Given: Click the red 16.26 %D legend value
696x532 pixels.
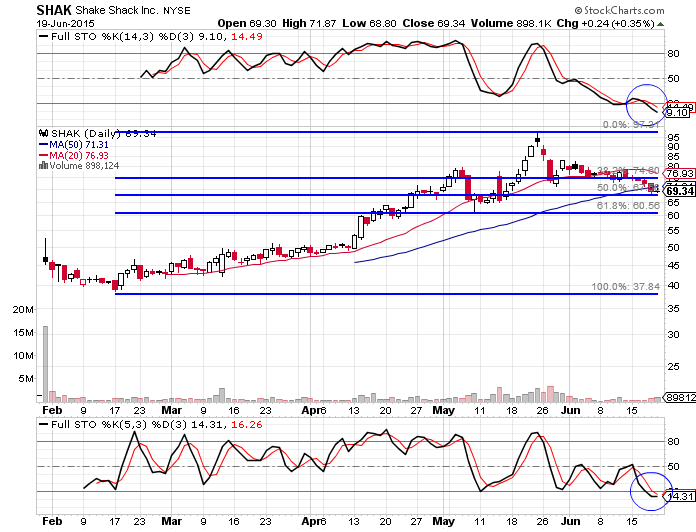Looking at the screenshot, I should click(x=247, y=425).
